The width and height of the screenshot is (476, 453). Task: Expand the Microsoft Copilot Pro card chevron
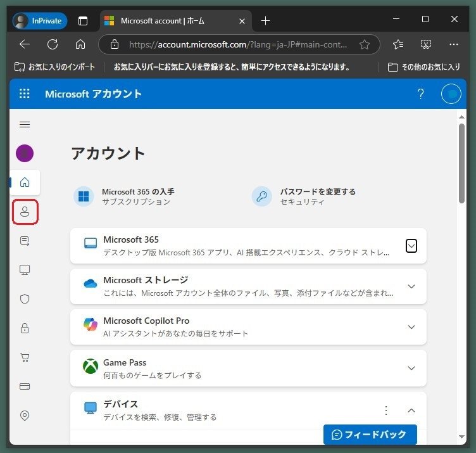(x=411, y=327)
